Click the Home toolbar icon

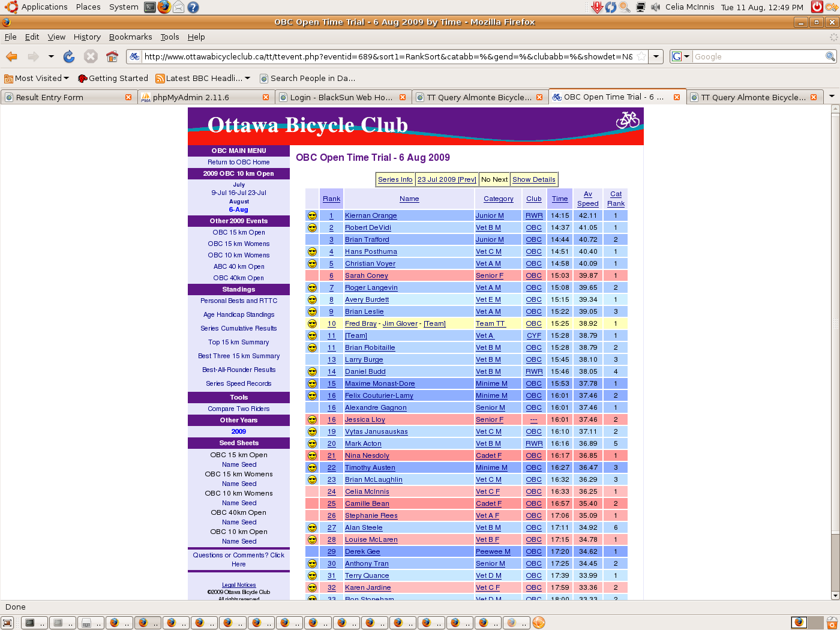(112, 56)
